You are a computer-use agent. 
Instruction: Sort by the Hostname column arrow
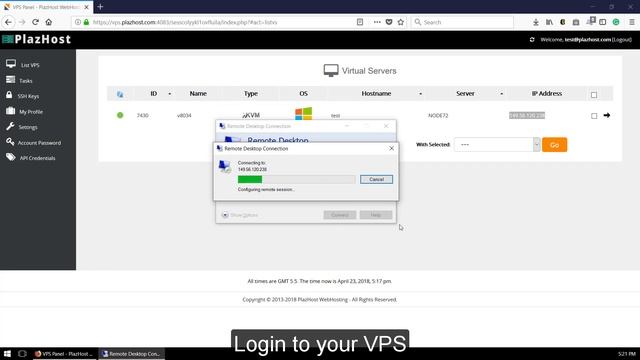[x=420, y=94]
